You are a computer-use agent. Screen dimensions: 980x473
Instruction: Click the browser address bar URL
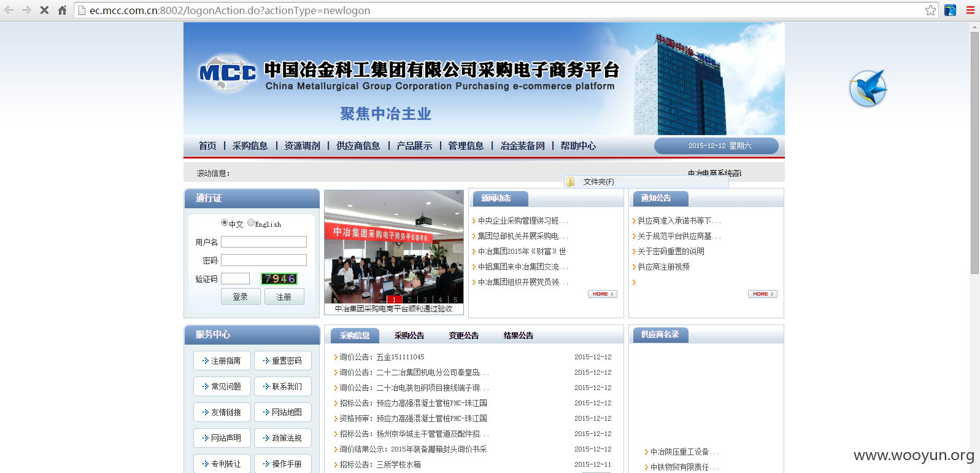pyautogui.click(x=230, y=10)
